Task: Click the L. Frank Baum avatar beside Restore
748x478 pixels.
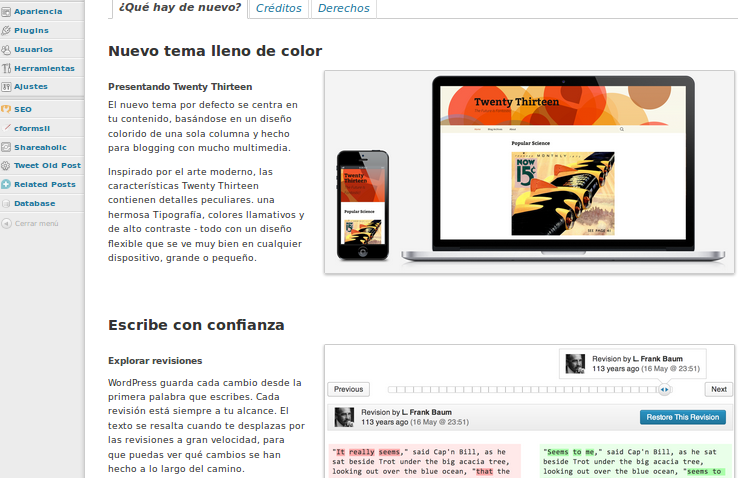Action: click(344, 417)
